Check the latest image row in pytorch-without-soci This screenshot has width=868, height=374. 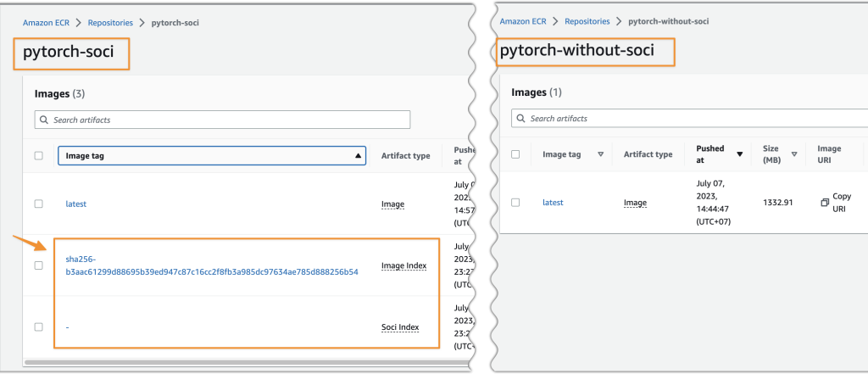pos(515,202)
